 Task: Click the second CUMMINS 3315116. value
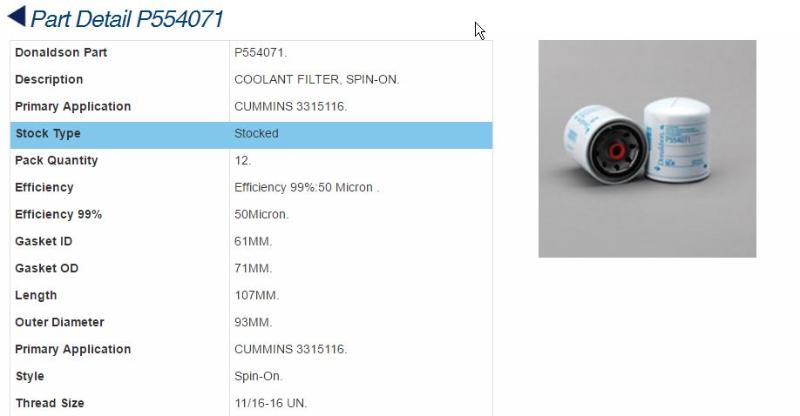click(290, 349)
